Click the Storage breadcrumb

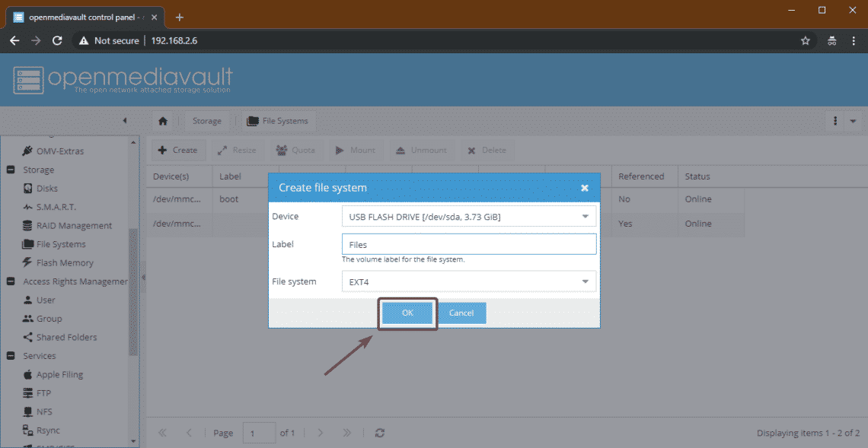207,121
